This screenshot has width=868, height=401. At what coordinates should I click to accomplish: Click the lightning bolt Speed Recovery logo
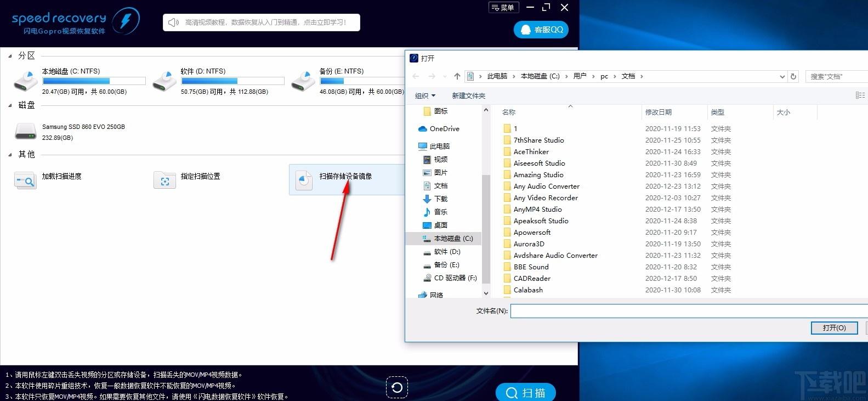[x=126, y=21]
